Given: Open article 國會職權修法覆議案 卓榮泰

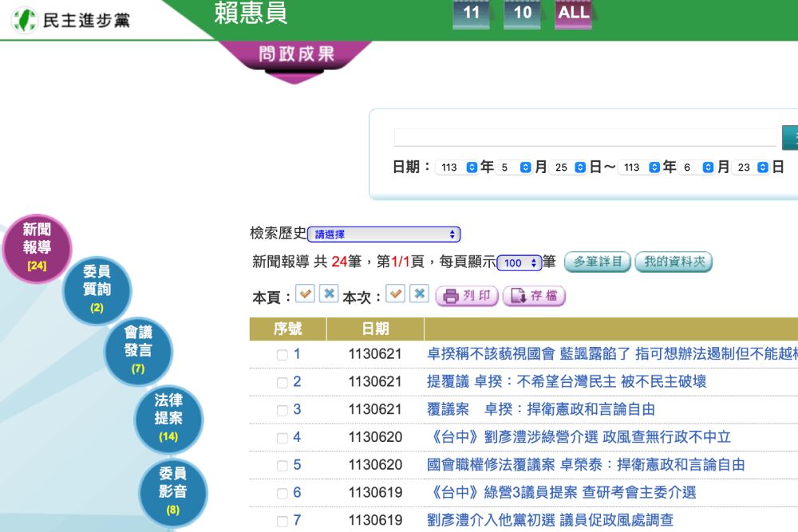Looking at the screenshot, I should click(586, 464).
